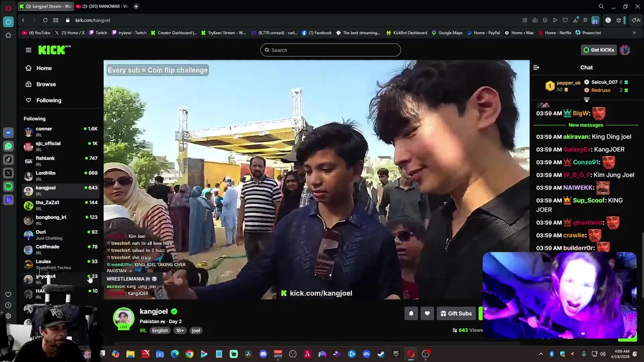
Task: Open Ouri channel in Following list
Action: [x=61, y=235]
